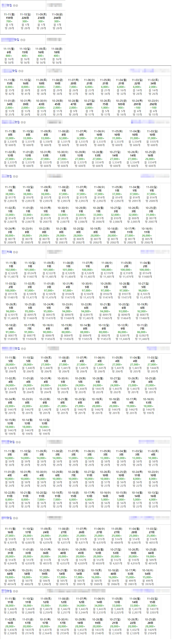
Task: Open 맛집 keyword link above 11-11 1위 38,000+
Action: (x=9, y=176)
